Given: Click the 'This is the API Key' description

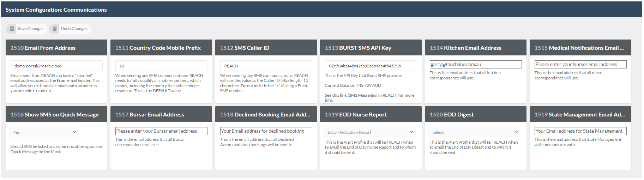Looking at the screenshot, I should click(x=364, y=76).
